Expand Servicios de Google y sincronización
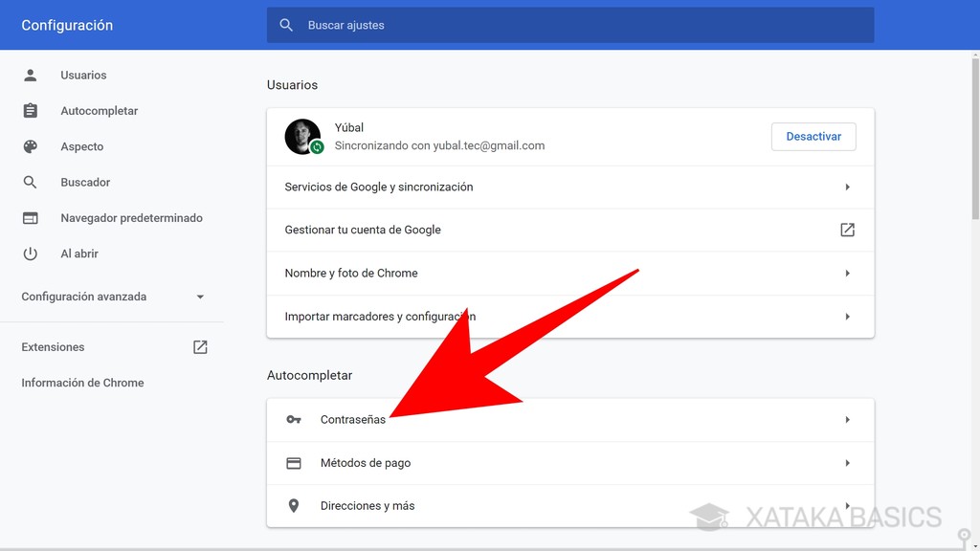This screenshot has width=980, height=551. point(846,187)
